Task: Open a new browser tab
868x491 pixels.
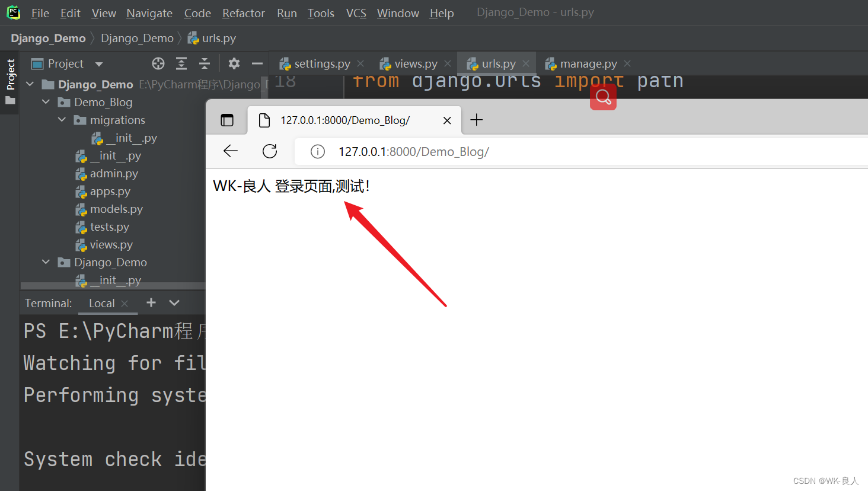Action: [x=477, y=120]
